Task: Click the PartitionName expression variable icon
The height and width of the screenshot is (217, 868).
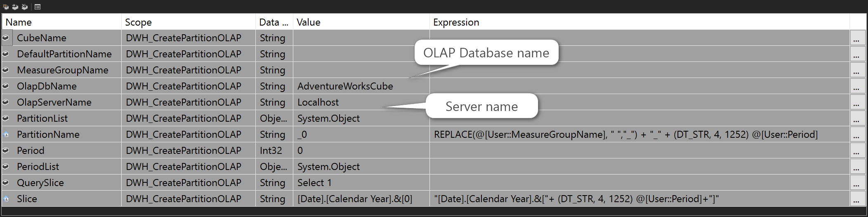Action: tap(6, 134)
